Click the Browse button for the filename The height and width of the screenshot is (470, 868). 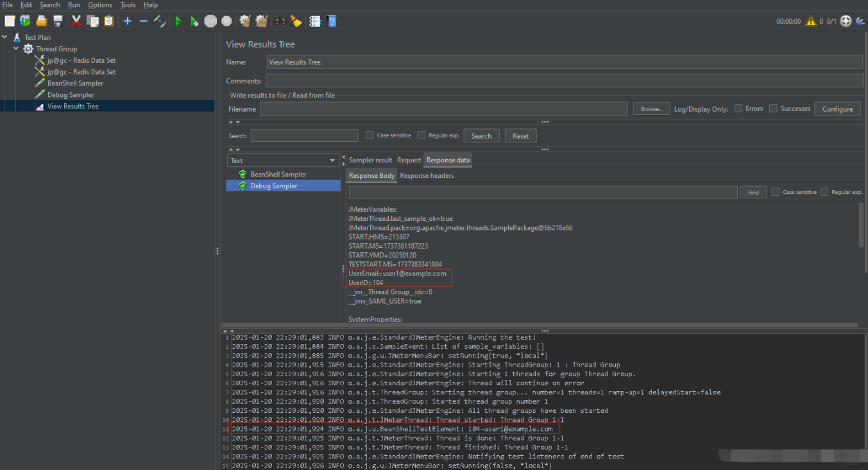pyautogui.click(x=651, y=109)
